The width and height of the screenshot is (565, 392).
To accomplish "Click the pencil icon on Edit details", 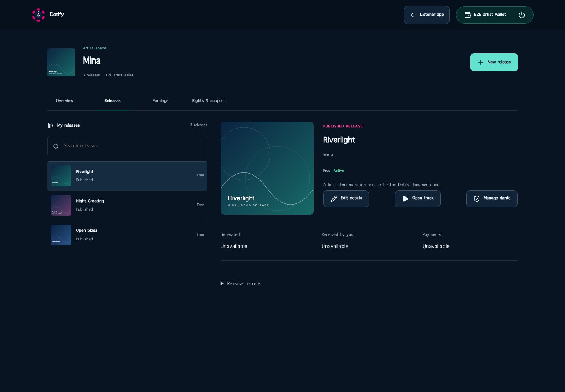I will click(334, 199).
